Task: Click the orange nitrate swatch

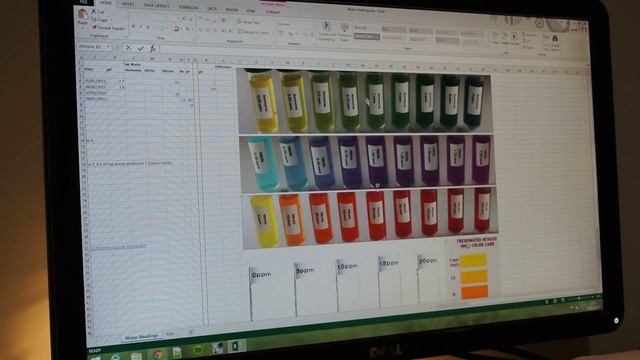Action: tap(475, 292)
